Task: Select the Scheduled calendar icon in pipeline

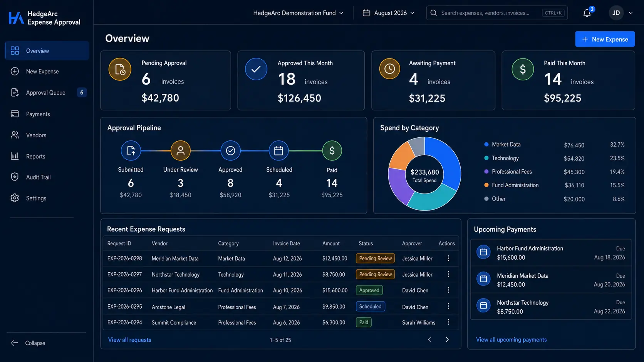Action: point(278,150)
